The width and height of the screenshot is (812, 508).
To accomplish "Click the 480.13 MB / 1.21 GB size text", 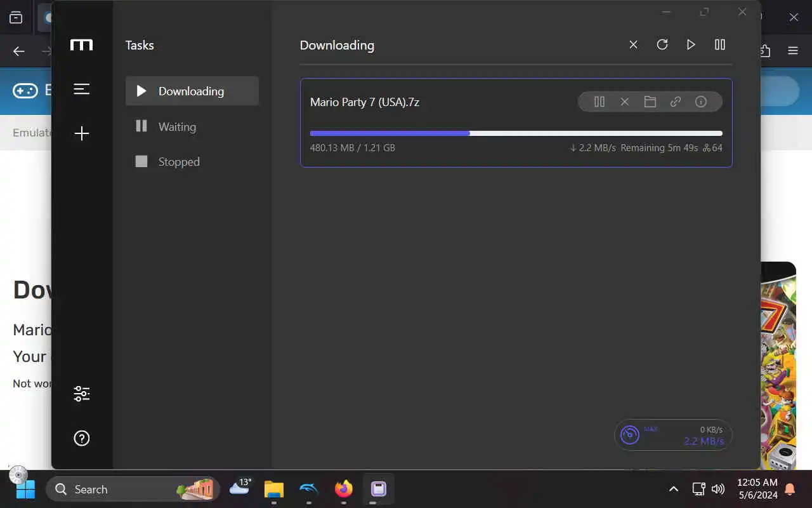I will coord(353,148).
